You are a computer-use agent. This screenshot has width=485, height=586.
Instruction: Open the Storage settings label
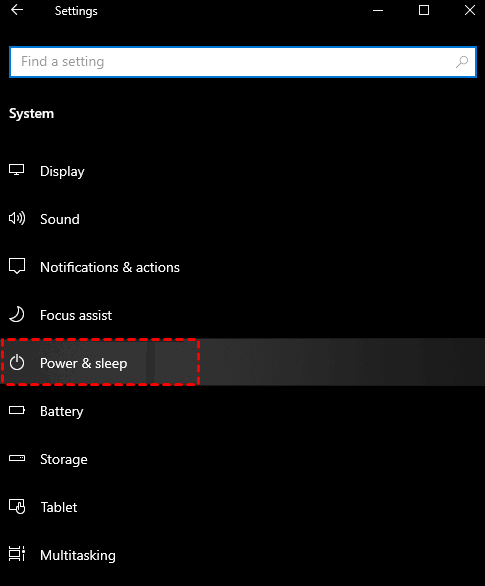pos(64,459)
